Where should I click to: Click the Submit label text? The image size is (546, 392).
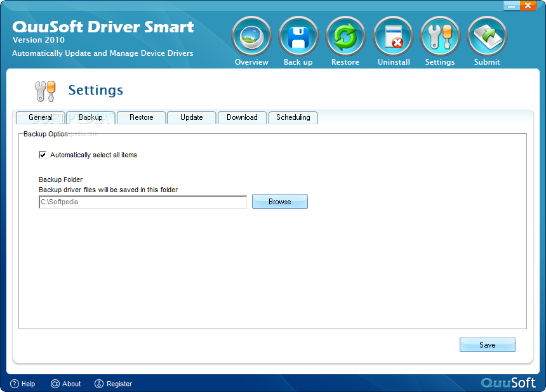487,62
